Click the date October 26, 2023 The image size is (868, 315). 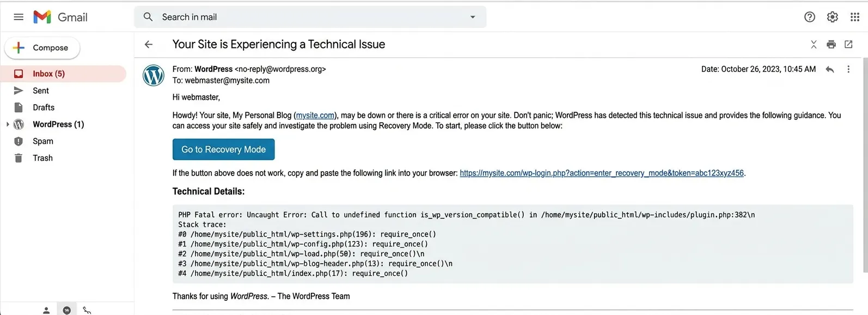tap(759, 69)
